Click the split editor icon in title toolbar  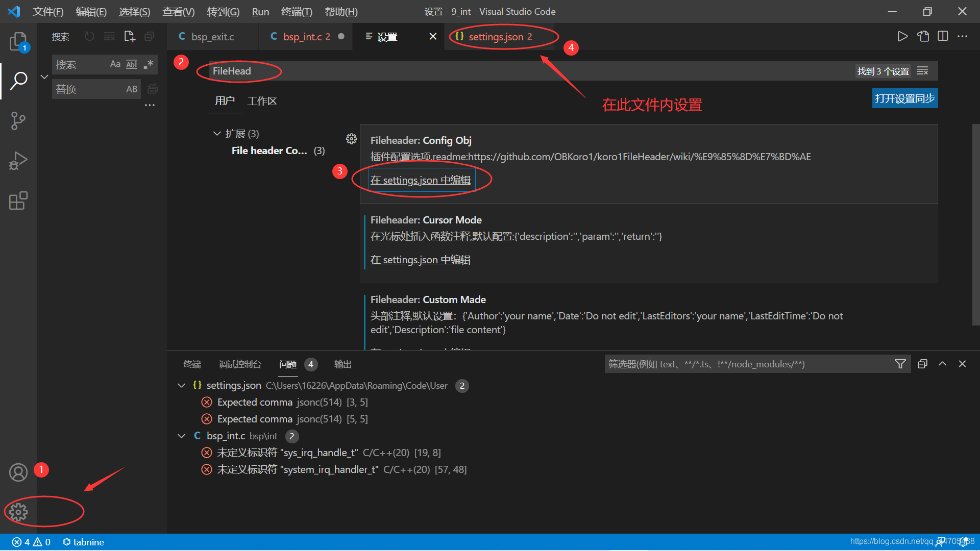(x=943, y=36)
